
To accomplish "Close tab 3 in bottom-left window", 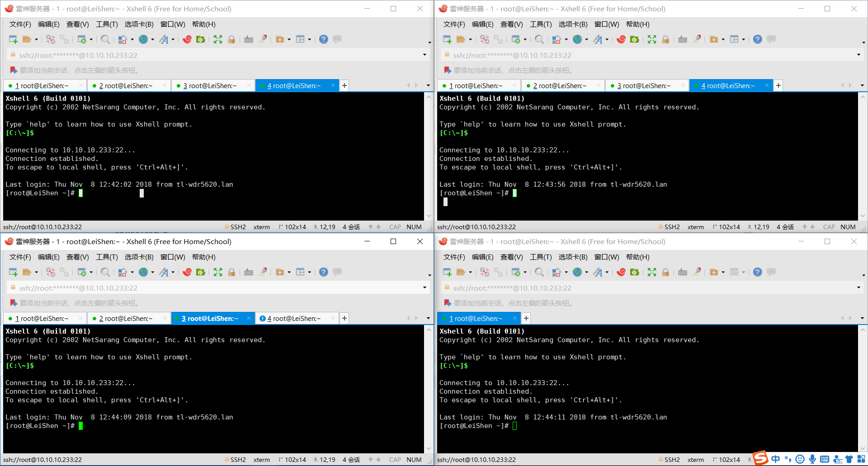I will pyautogui.click(x=249, y=318).
